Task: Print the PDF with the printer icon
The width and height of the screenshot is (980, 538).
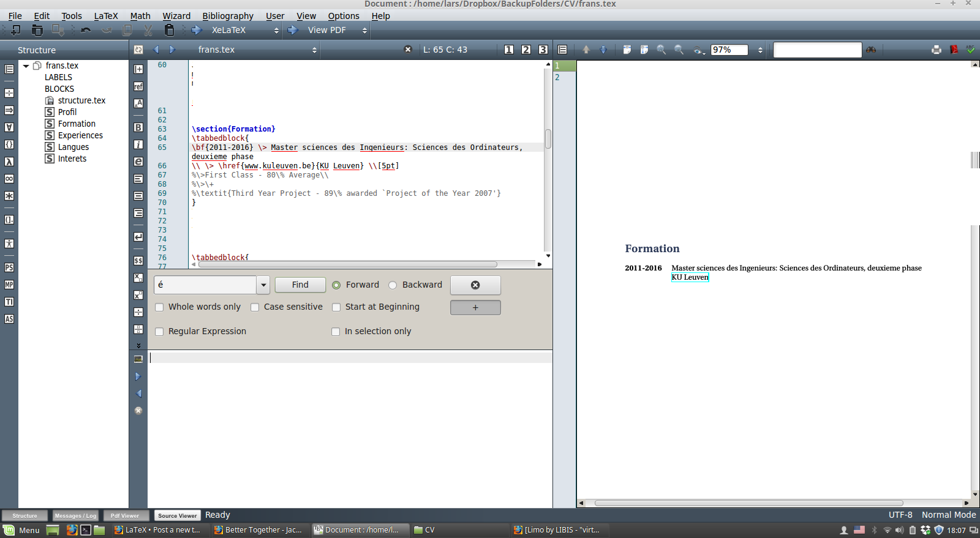Action: [x=937, y=50]
